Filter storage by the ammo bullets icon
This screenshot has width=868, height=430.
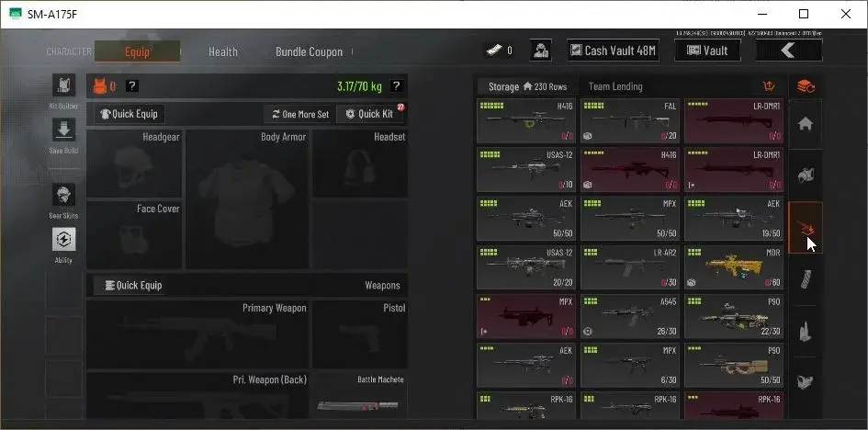pos(806,331)
